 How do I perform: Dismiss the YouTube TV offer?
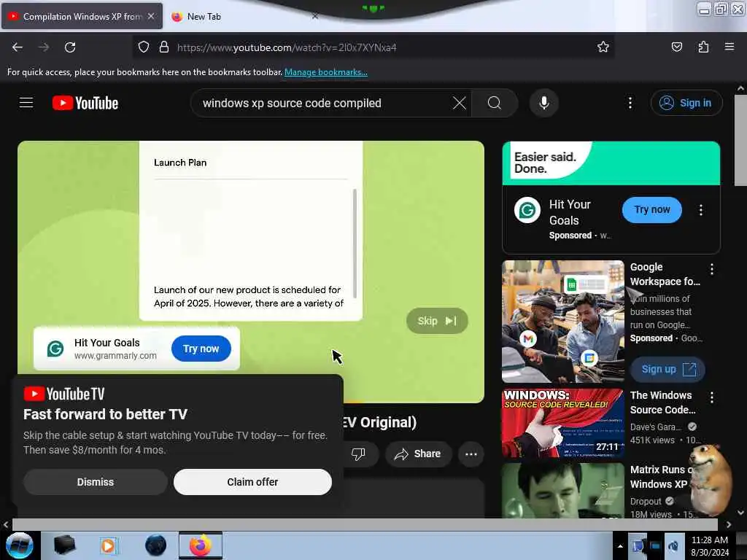point(96,482)
